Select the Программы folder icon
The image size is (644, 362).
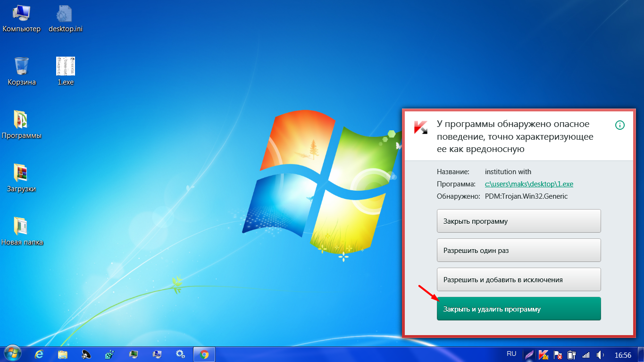click(22, 125)
